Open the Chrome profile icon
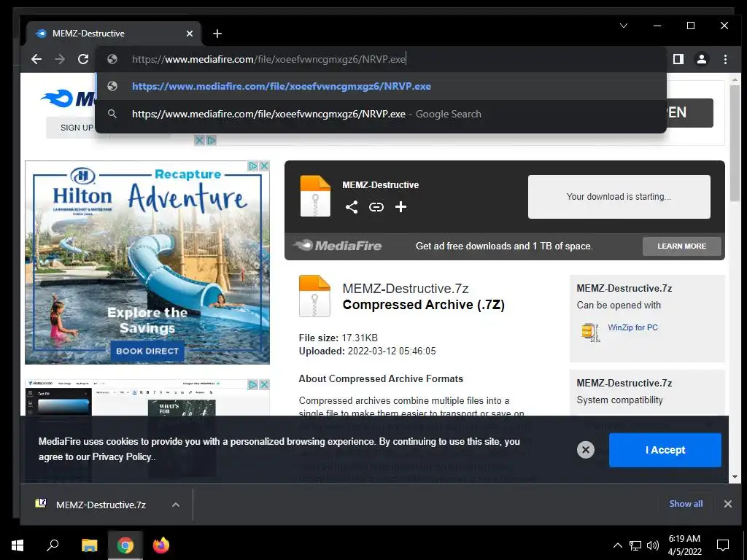Viewport: 747px width, 560px height. click(702, 59)
